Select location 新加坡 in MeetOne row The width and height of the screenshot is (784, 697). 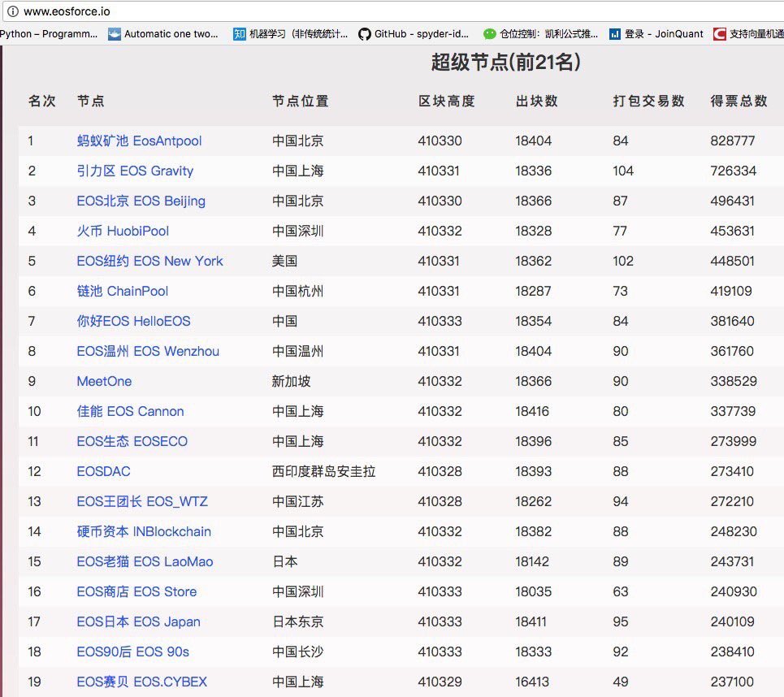pos(291,381)
